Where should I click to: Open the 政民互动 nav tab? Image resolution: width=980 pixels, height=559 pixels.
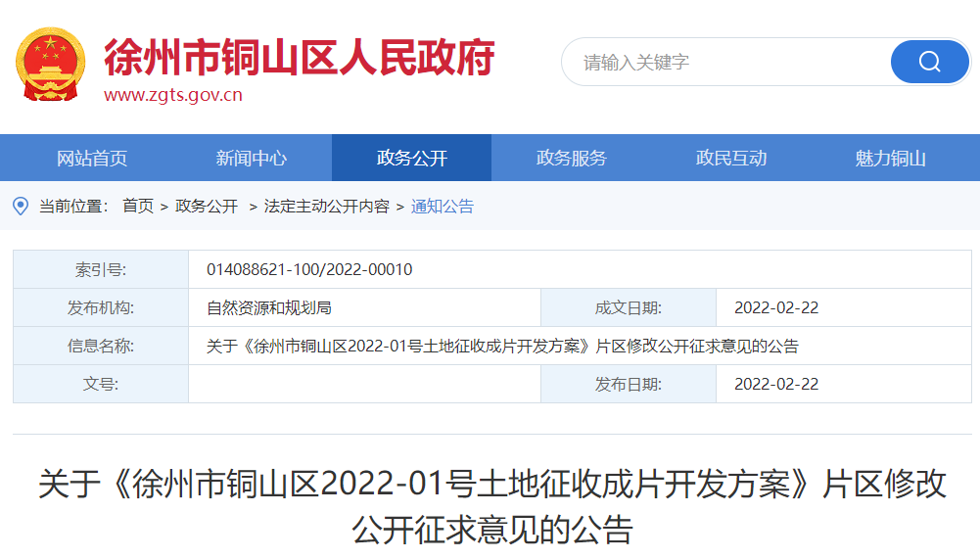click(731, 159)
